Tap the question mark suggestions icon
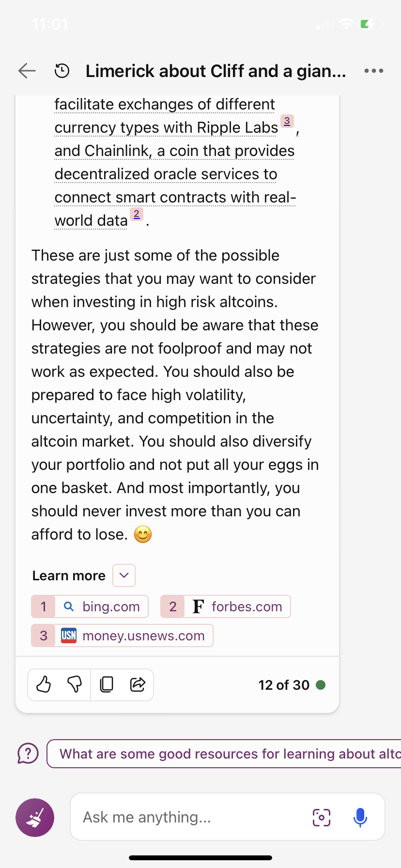The height and width of the screenshot is (868, 401). coord(28,754)
